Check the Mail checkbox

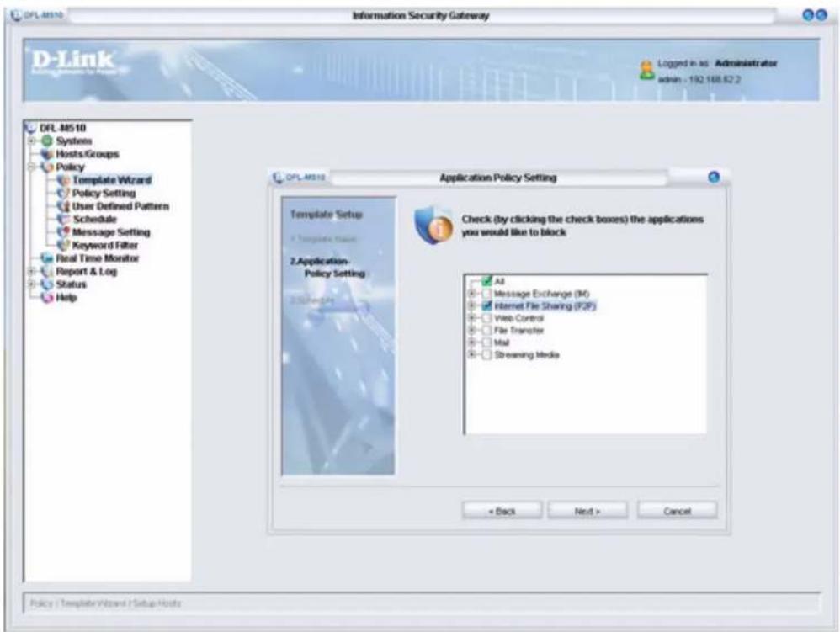[x=487, y=343]
